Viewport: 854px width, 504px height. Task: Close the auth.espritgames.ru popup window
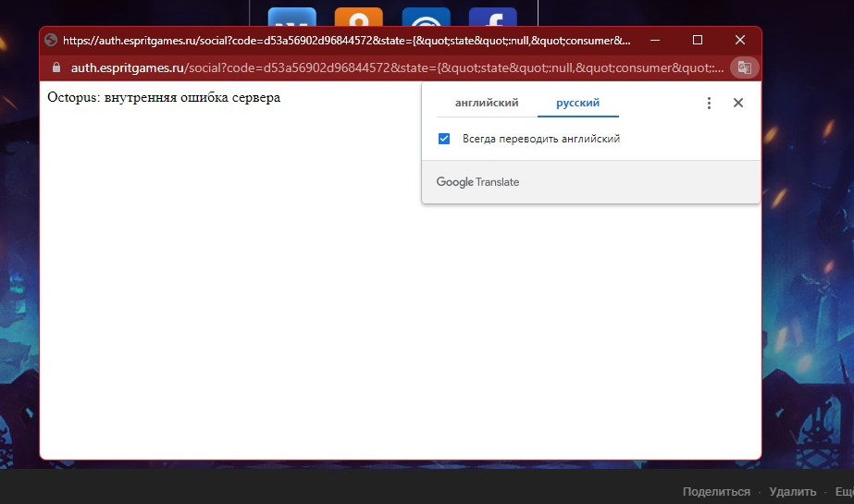click(x=739, y=41)
